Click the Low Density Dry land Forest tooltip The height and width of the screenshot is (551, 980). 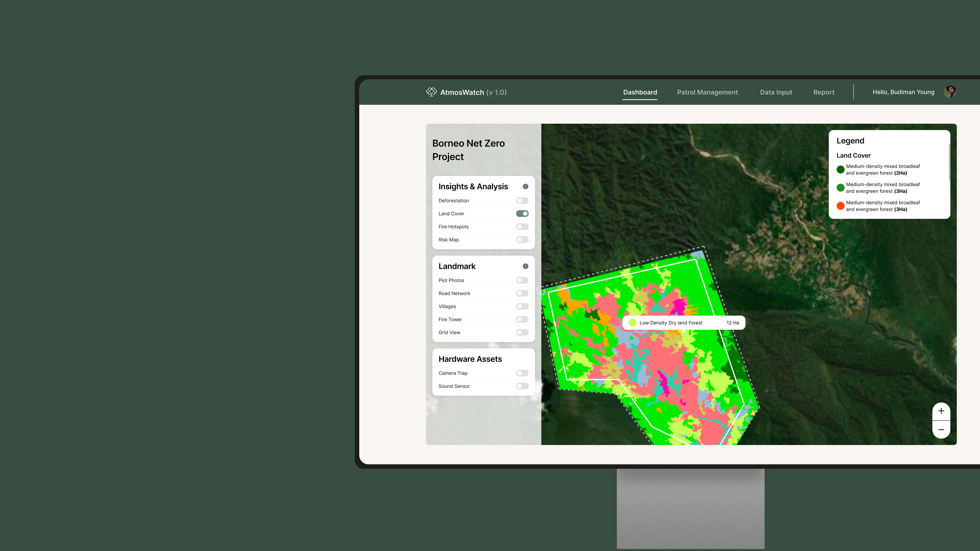click(x=683, y=322)
